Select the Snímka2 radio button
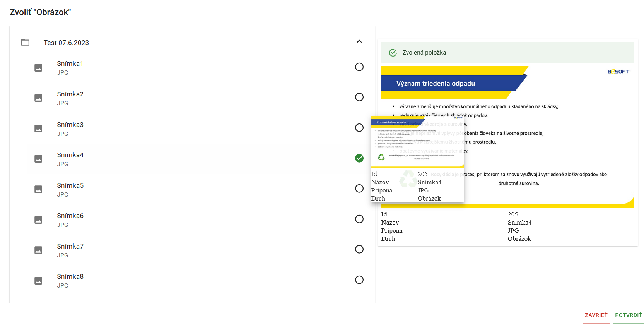The height and width of the screenshot is (324, 644). (359, 97)
